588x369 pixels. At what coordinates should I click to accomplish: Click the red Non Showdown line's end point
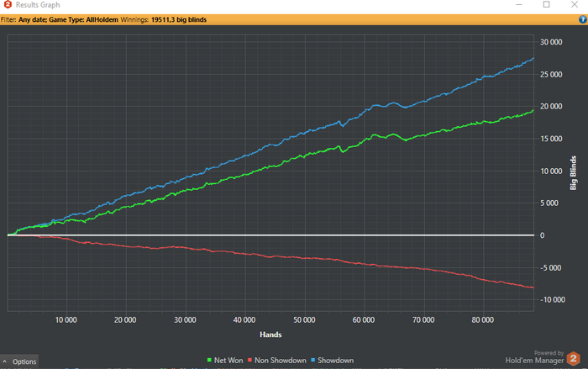[533, 287]
